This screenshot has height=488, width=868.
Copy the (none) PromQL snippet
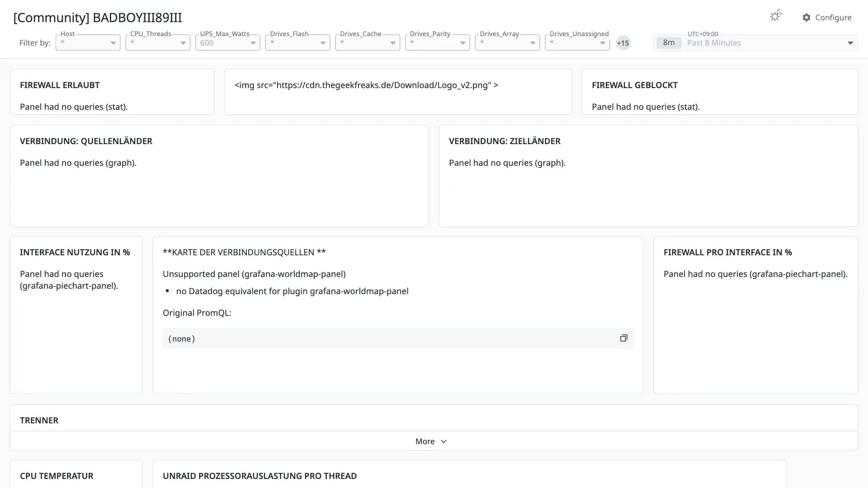[x=624, y=338]
